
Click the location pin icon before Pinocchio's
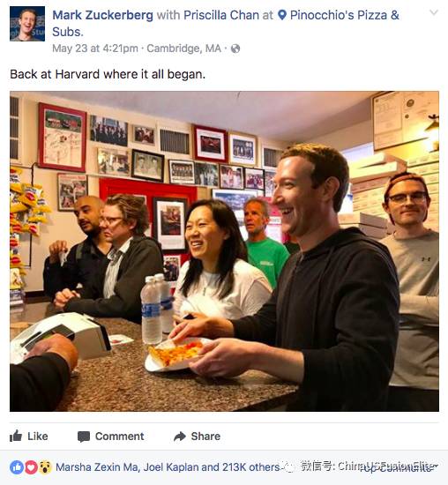282,15
